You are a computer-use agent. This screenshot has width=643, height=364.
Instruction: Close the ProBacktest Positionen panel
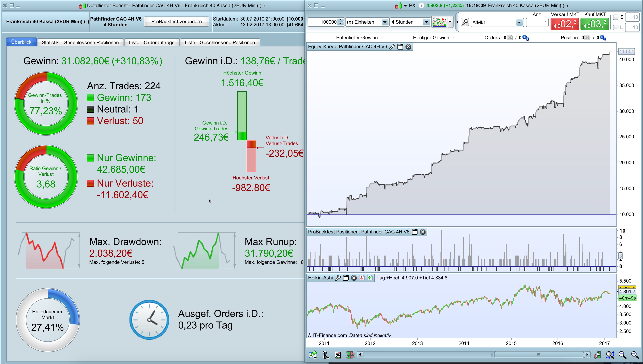(x=423, y=232)
